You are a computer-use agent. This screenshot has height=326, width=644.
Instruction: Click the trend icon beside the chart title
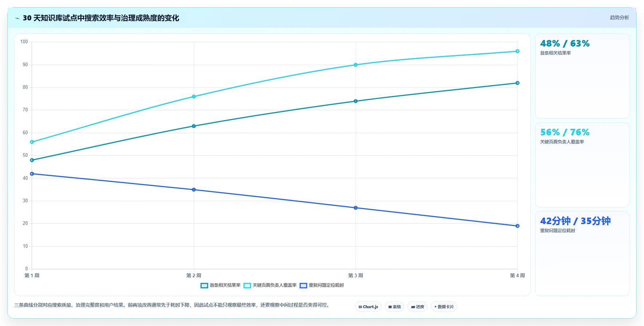point(17,18)
